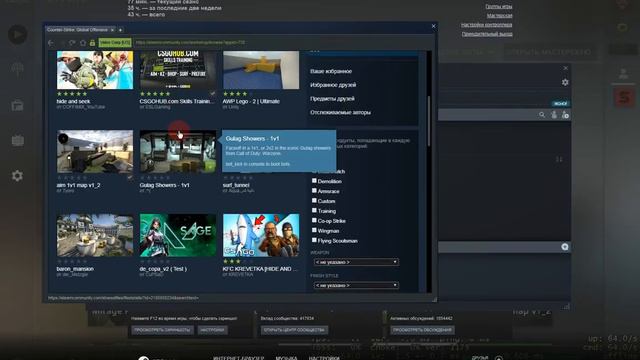This screenshot has width=640, height=360.
Task: Click the home icon in browser toolbar
Action: pos(83,43)
